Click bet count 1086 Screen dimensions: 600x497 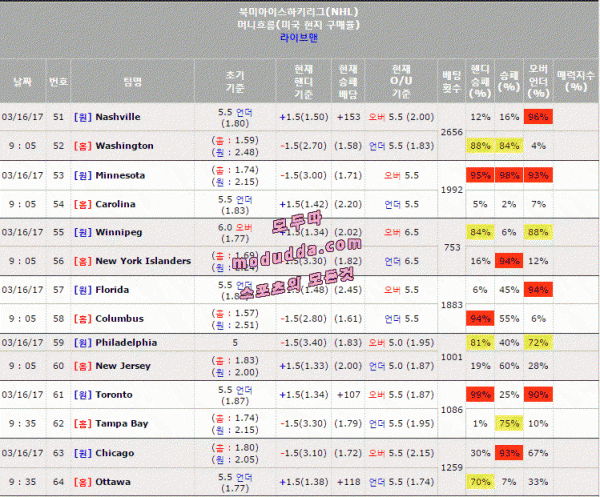(x=452, y=410)
